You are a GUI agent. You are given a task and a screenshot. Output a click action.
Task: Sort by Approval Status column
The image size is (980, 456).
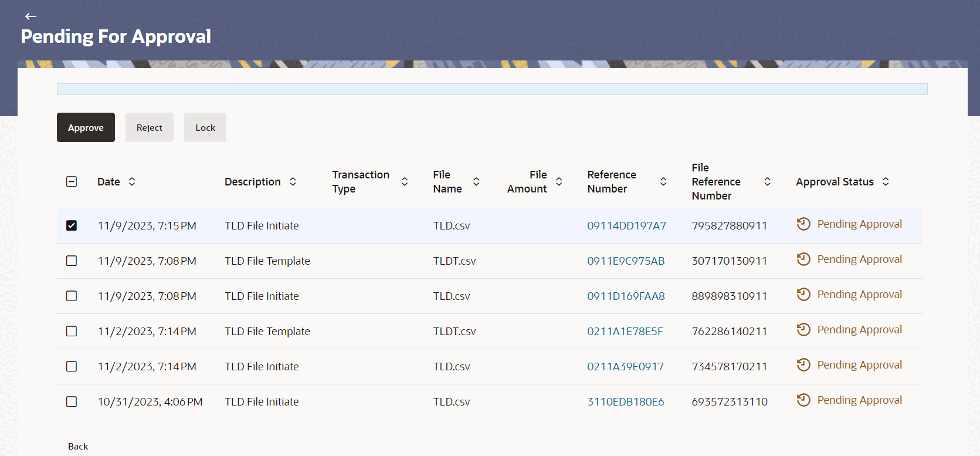pyautogui.click(x=886, y=182)
